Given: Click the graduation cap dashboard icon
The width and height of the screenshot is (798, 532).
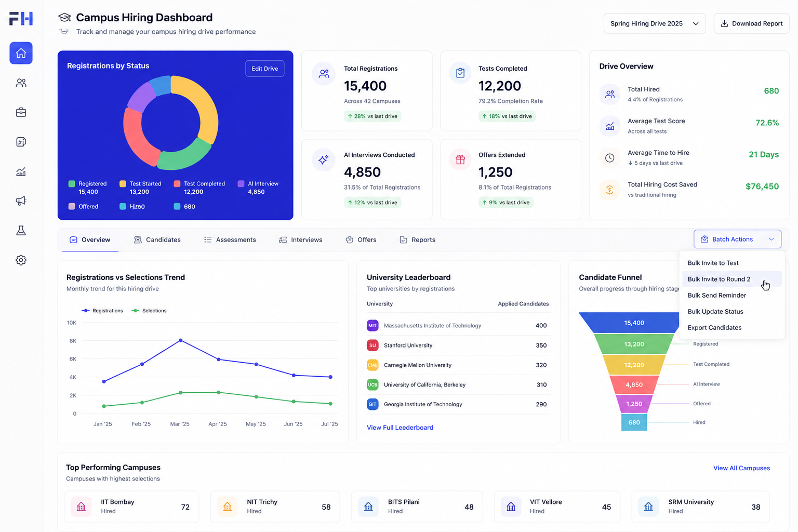Looking at the screenshot, I should (64, 18).
